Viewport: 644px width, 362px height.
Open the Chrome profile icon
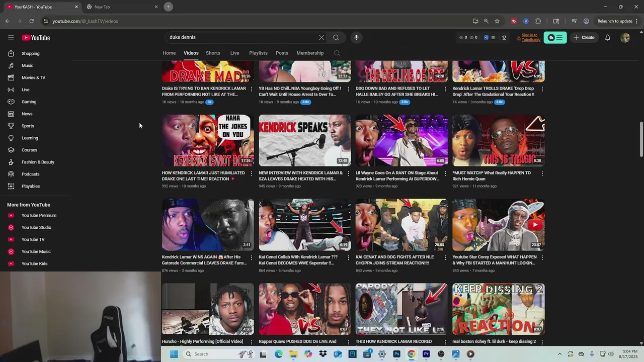coord(586,21)
